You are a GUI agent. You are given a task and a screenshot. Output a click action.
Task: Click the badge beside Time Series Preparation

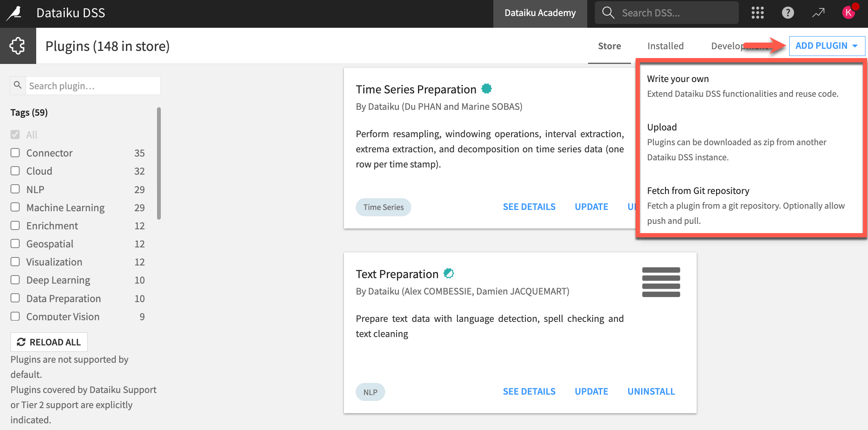point(487,88)
